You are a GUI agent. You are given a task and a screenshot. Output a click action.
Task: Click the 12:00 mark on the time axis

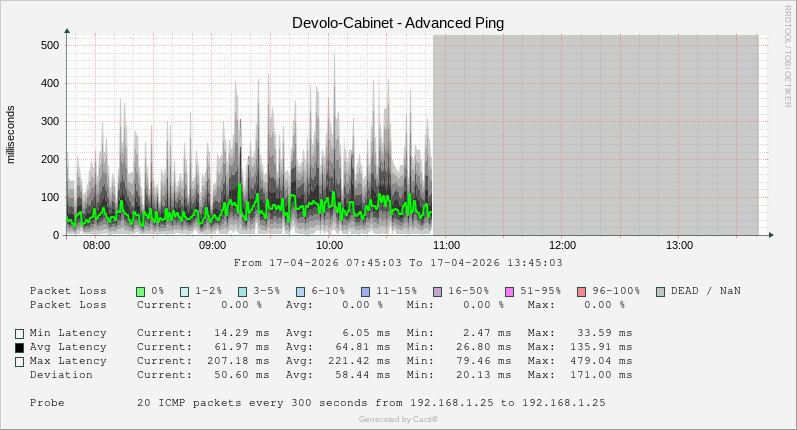[563, 246]
